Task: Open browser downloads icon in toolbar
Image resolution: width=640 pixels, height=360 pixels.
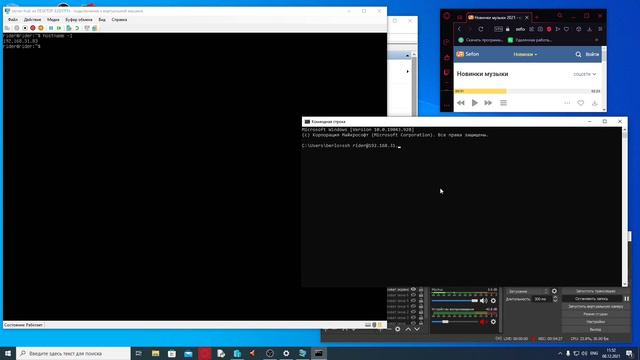Action: point(589,29)
